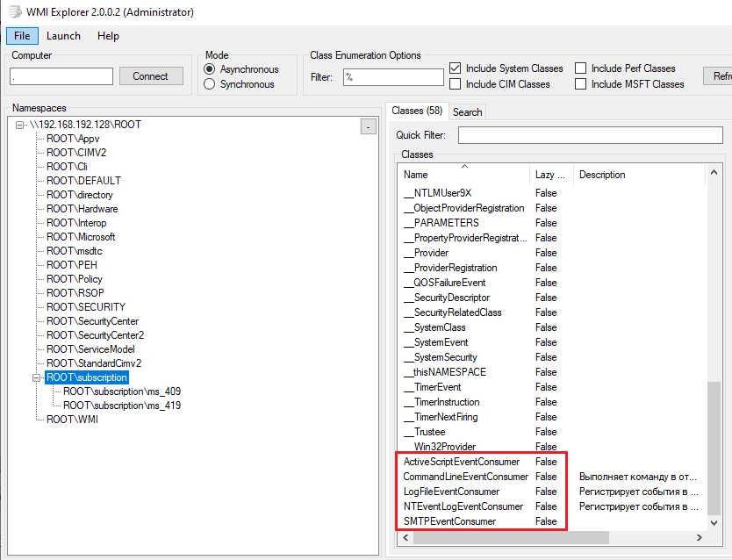Collapse the ROOT\subscription tree node
Screen dimensions: 732x560
tap(37, 377)
